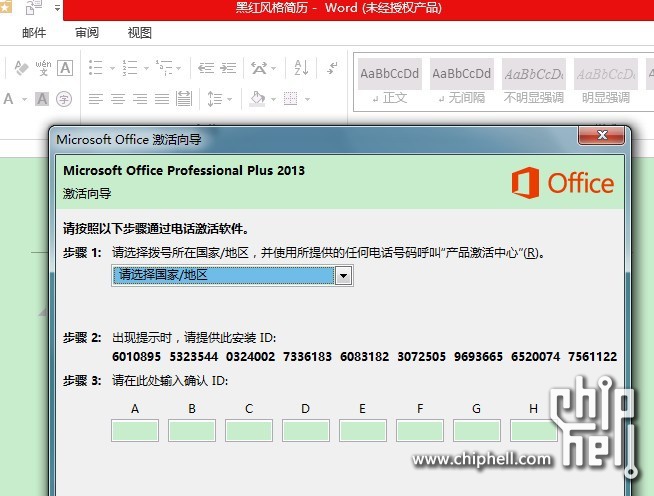Viewport: 654px width, 496px height.
Task: Click the Word title bar document name
Action: (x=272, y=8)
